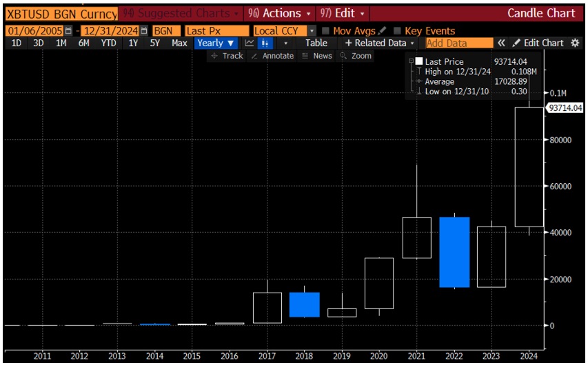Collapse the Last Price legend tree box
The image size is (588, 367).
[411, 61]
